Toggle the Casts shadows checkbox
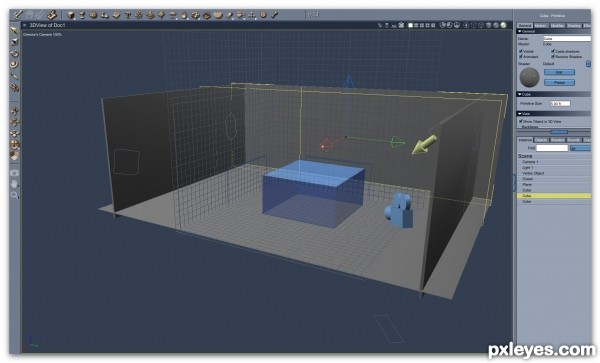The width and height of the screenshot is (600, 363). tap(553, 51)
